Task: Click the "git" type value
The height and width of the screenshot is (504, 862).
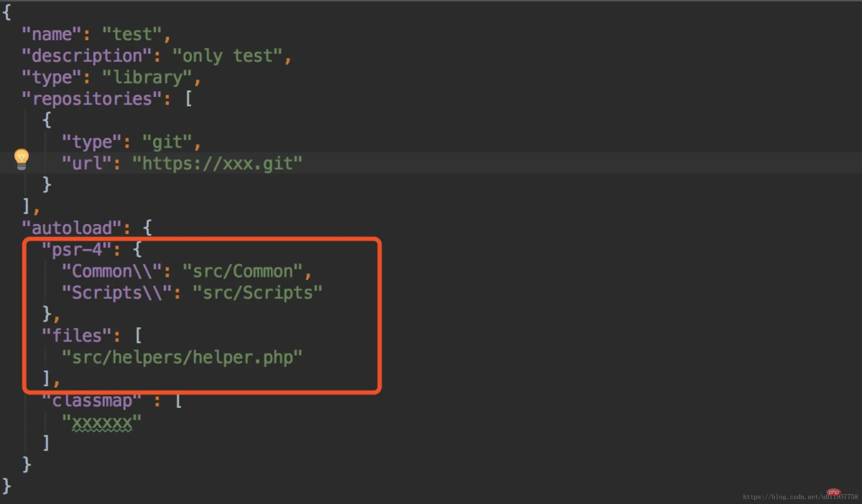Action: click(x=167, y=142)
